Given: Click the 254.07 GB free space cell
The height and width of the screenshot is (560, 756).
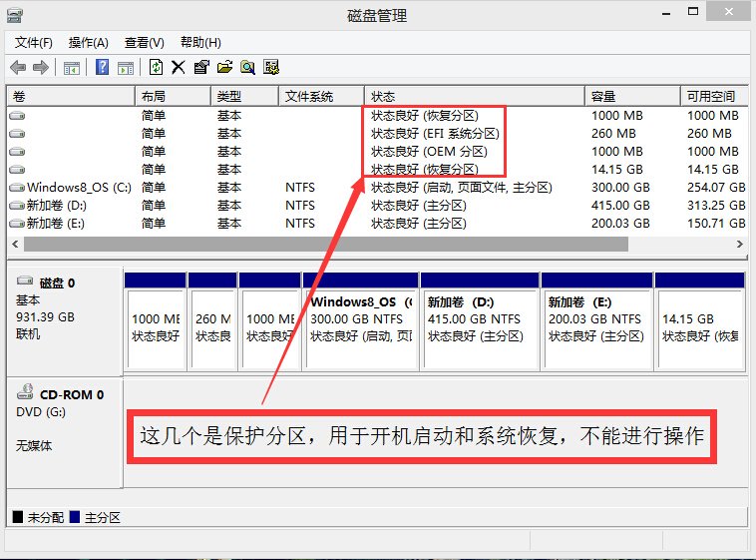Looking at the screenshot, I should point(716,188).
